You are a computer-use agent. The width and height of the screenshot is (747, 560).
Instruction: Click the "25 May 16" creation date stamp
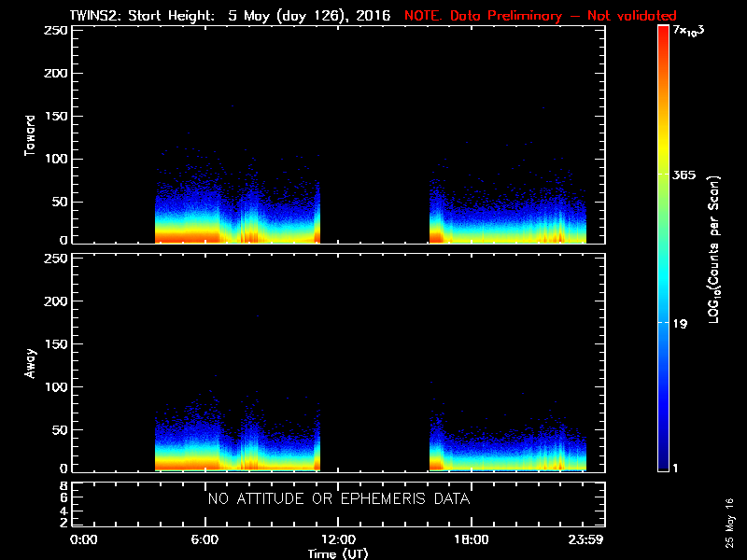tap(729, 523)
